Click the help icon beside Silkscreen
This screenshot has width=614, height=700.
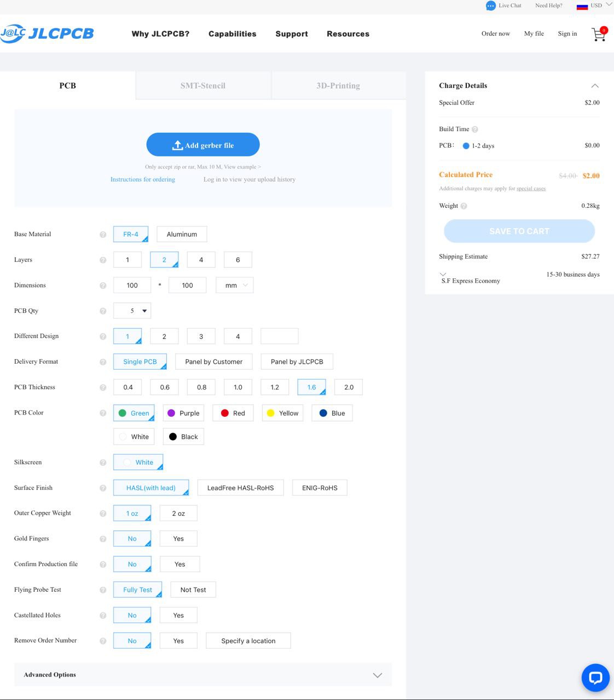[103, 463]
